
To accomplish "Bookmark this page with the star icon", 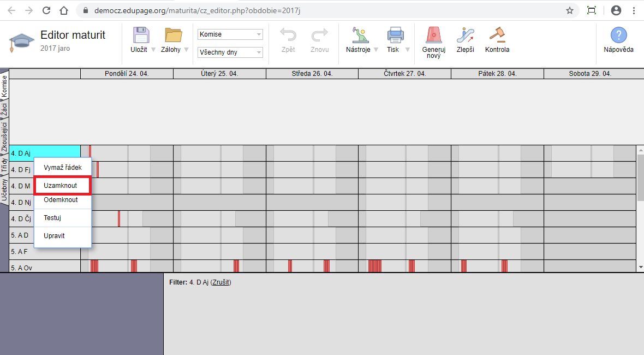I will [x=570, y=10].
